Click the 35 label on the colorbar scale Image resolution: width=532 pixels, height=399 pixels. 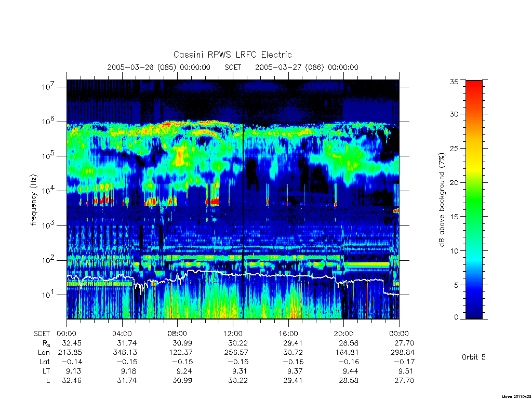pyautogui.click(x=454, y=82)
